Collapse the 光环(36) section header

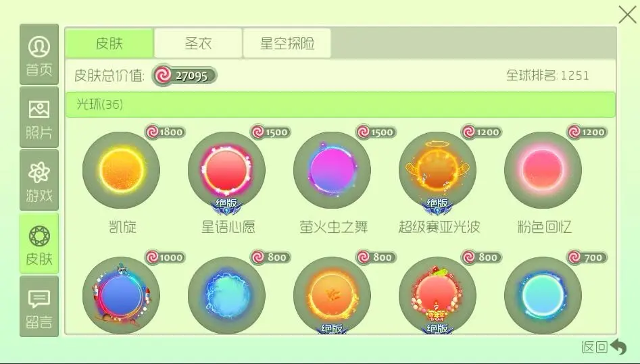pyautogui.click(x=341, y=105)
